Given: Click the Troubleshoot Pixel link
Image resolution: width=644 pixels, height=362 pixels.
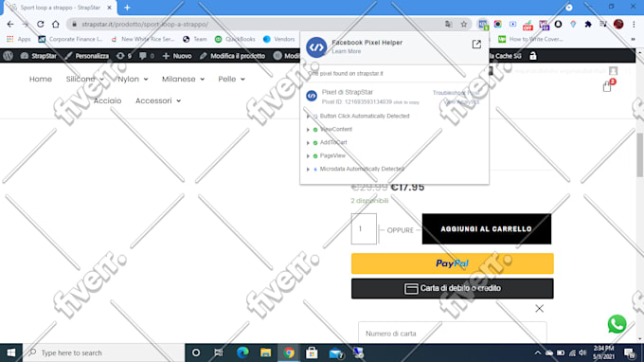Looking at the screenshot, I should 456,93.
